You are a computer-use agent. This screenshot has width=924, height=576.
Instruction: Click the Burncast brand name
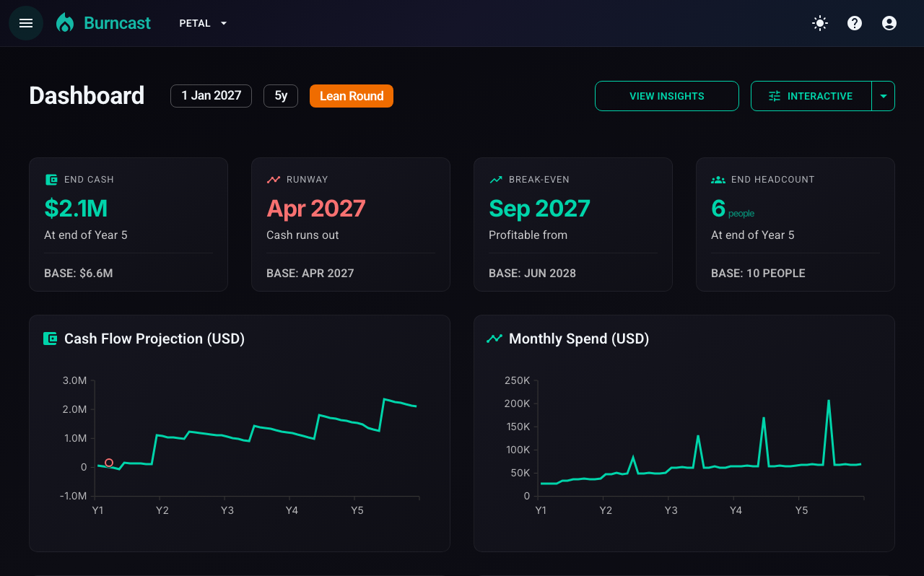[117, 23]
